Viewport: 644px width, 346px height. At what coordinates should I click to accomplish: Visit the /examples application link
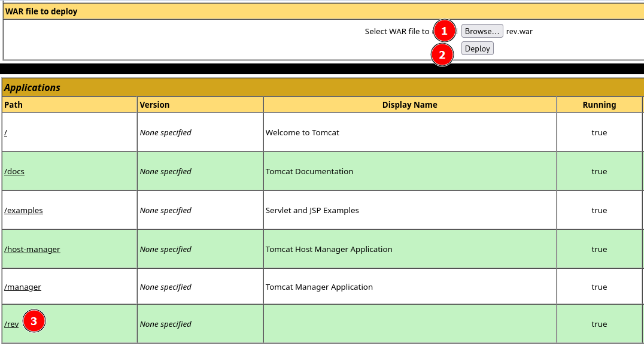pos(24,210)
